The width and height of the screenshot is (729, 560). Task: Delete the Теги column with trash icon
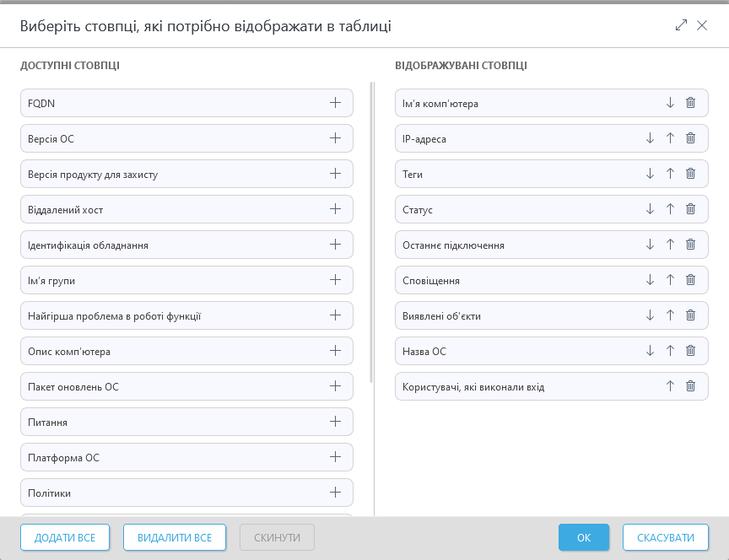coord(690,174)
